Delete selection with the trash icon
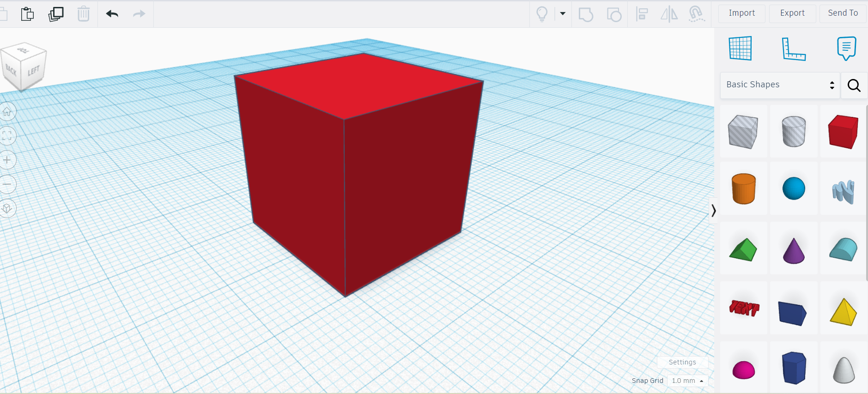868x394 pixels. tap(84, 14)
